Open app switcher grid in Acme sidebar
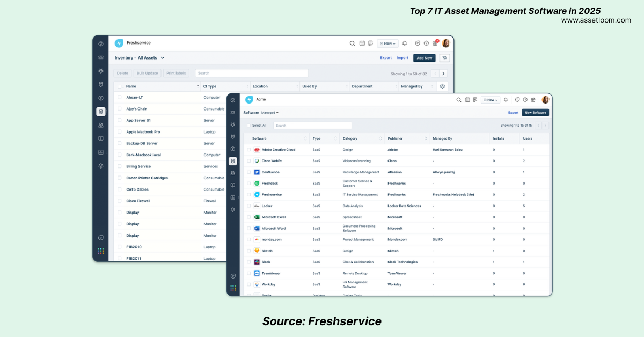Viewport: 644px width, 337px height. [232, 288]
